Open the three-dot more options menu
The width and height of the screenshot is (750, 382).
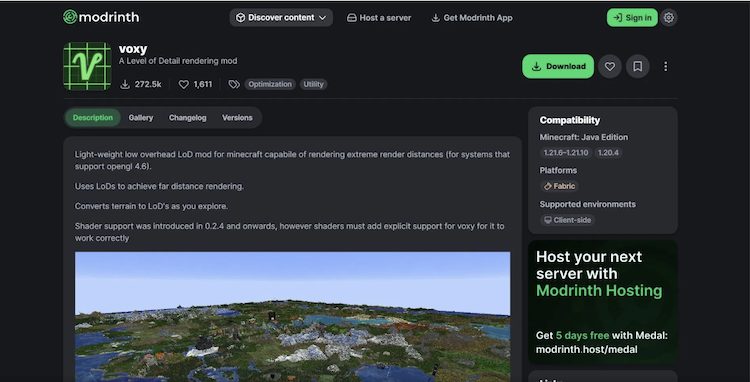tap(665, 66)
